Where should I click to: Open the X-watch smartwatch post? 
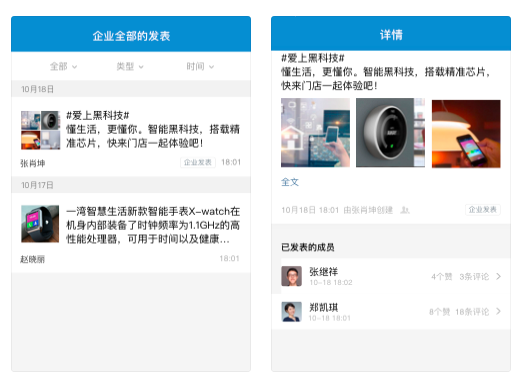(131, 233)
